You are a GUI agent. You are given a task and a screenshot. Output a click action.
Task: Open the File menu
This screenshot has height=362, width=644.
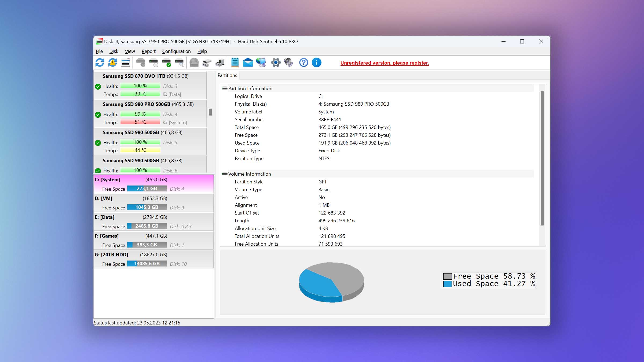point(99,51)
